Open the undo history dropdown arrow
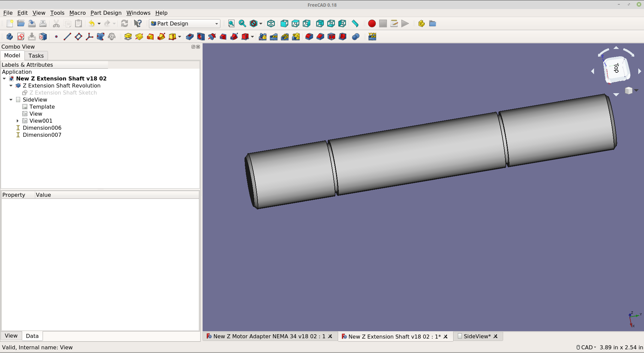Image resolution: width=644 pixels, height=353 pixels. [x=99, y=23]
